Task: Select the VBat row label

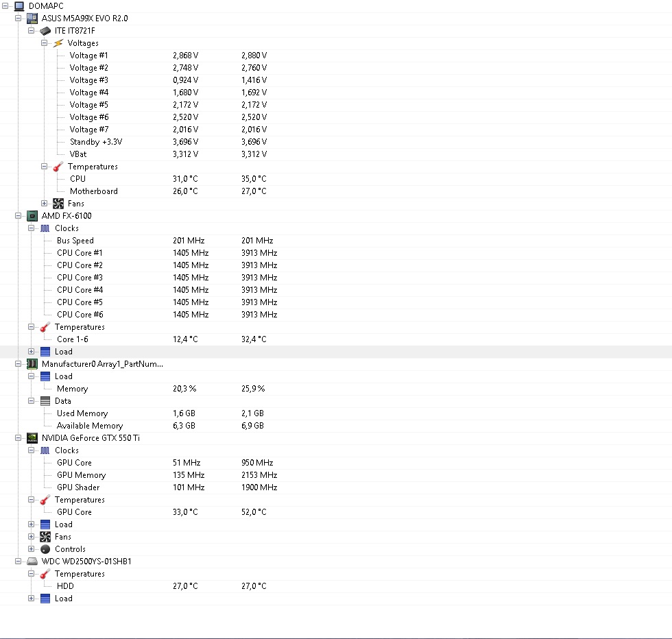Action: pyautogui.click(x=78, y=154)
